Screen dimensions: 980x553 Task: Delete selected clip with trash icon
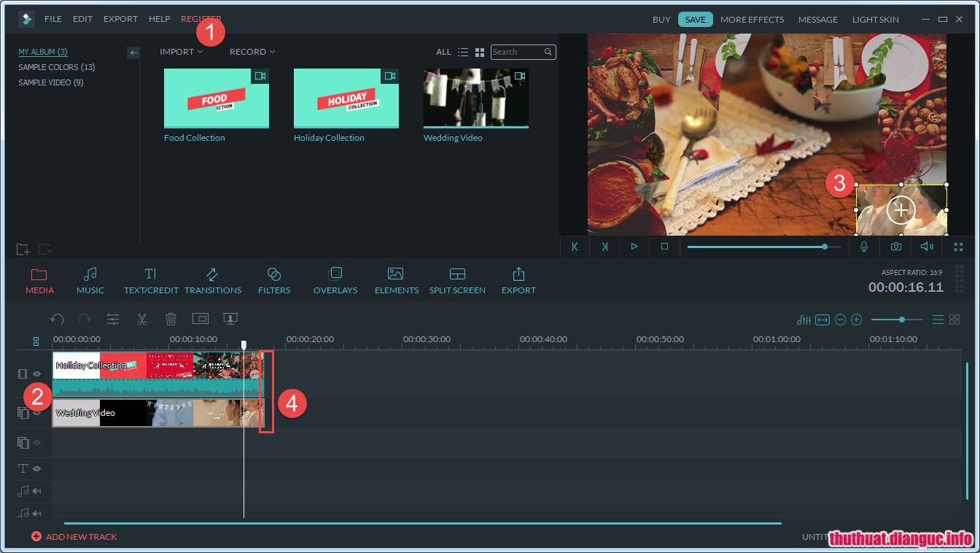(171, 319)
